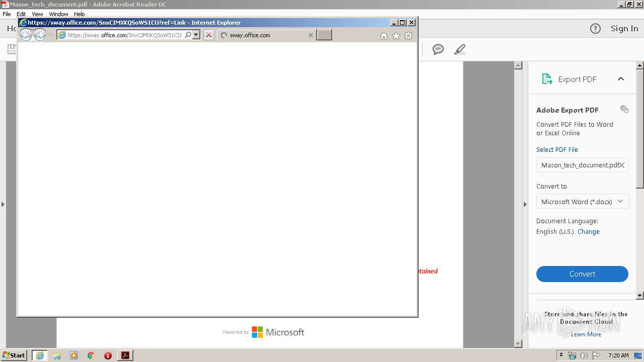Switch to Internet Explorer in taskbar
644x362 pixels.
40,355
